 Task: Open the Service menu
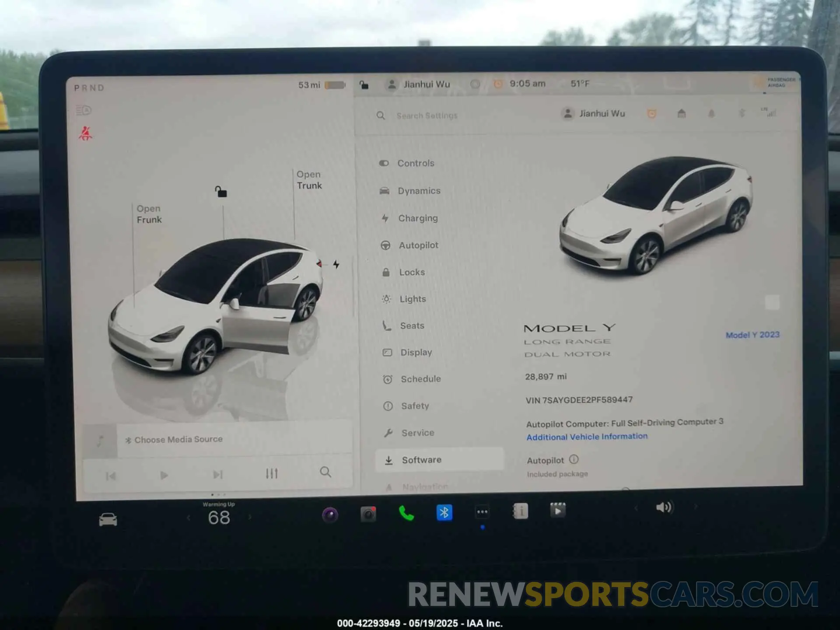coord(409,433)
